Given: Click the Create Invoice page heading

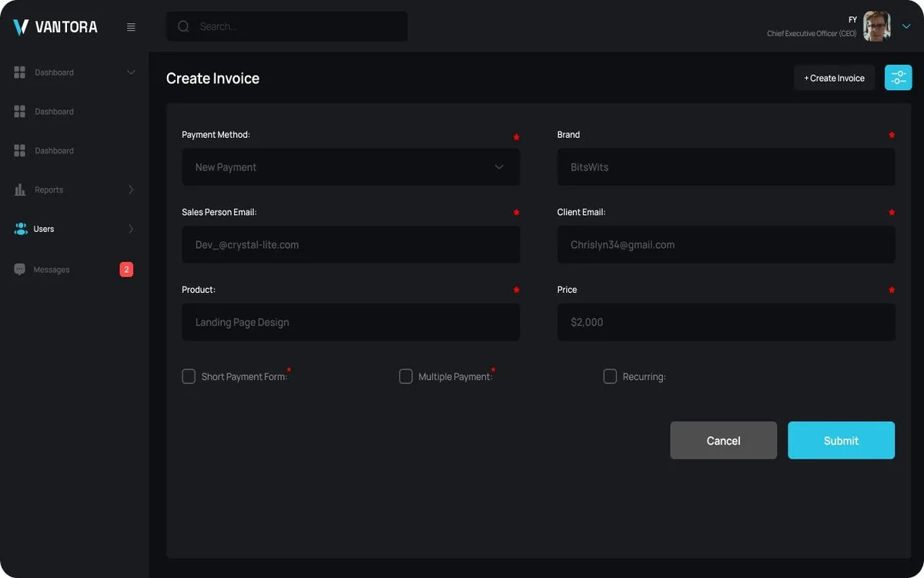Looking at the screenshot, I should [213, 78].
